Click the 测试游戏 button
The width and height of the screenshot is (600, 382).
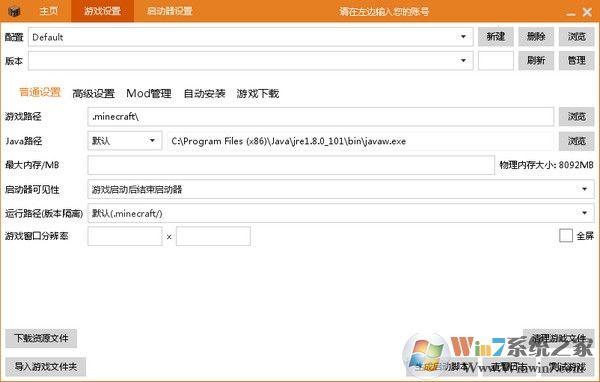tap(567, 367)
